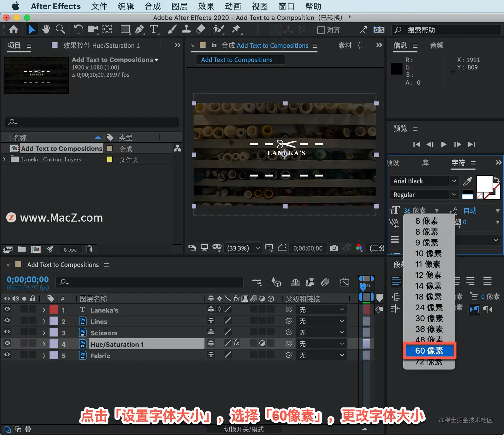
Task: Open the 合成 menu
Action: point(153,6)
